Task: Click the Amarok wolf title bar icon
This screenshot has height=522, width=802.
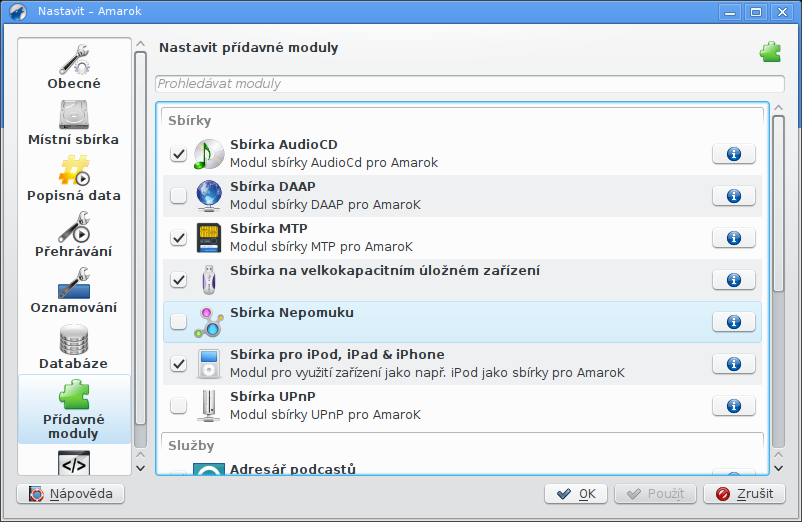Action: click(x=18, y=12)
